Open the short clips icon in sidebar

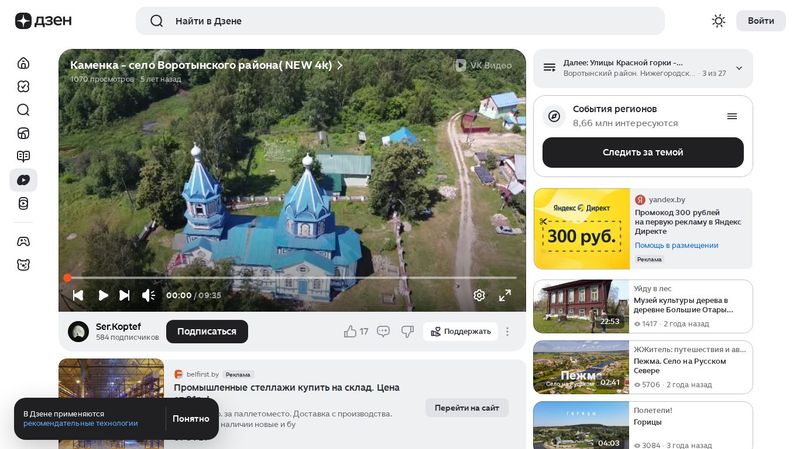[x=23, y=203]
